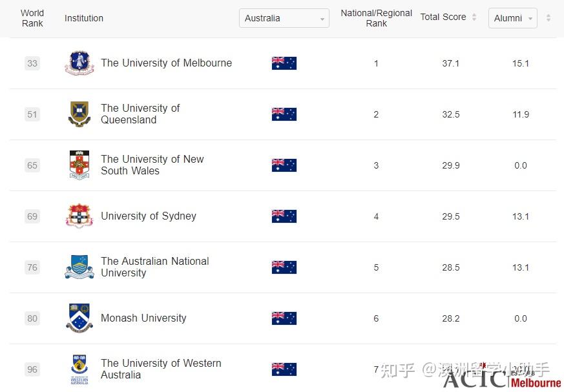Click world rank badge 51
Viewport: 564px width, 392px height.
tap(32, 115)
